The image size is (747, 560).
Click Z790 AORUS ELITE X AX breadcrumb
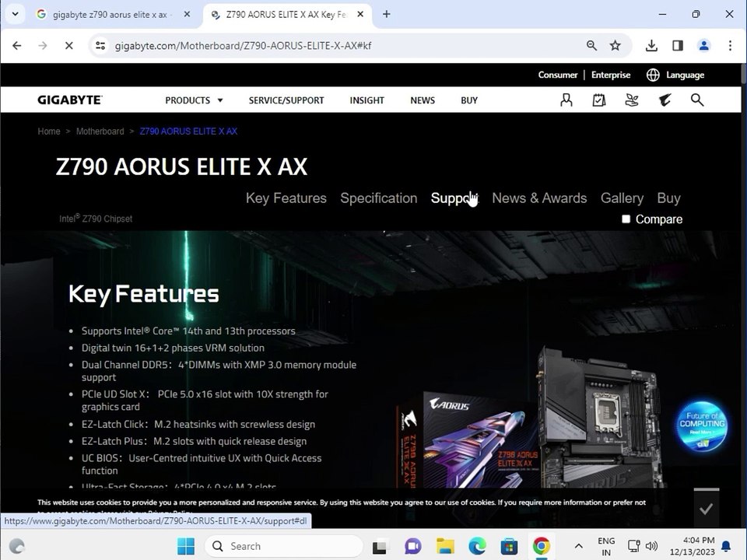[x=188, y=131]
